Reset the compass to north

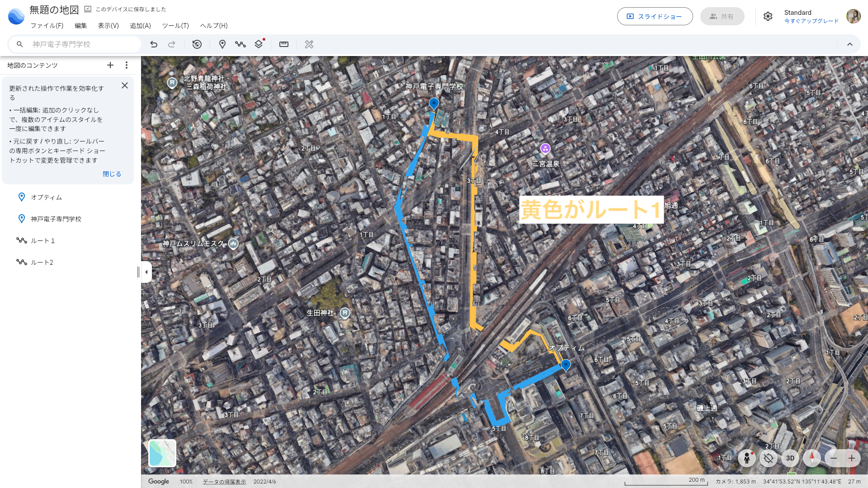click(x=812, y=458)
